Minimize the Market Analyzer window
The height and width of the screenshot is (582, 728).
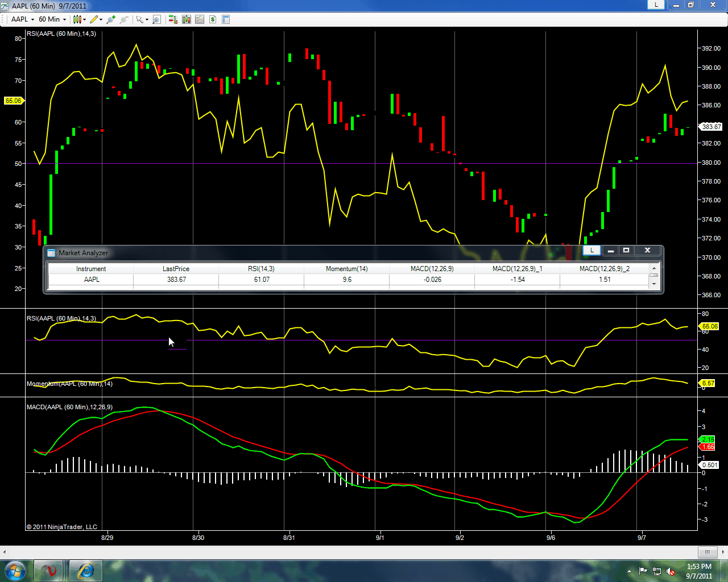click(610, 250)
